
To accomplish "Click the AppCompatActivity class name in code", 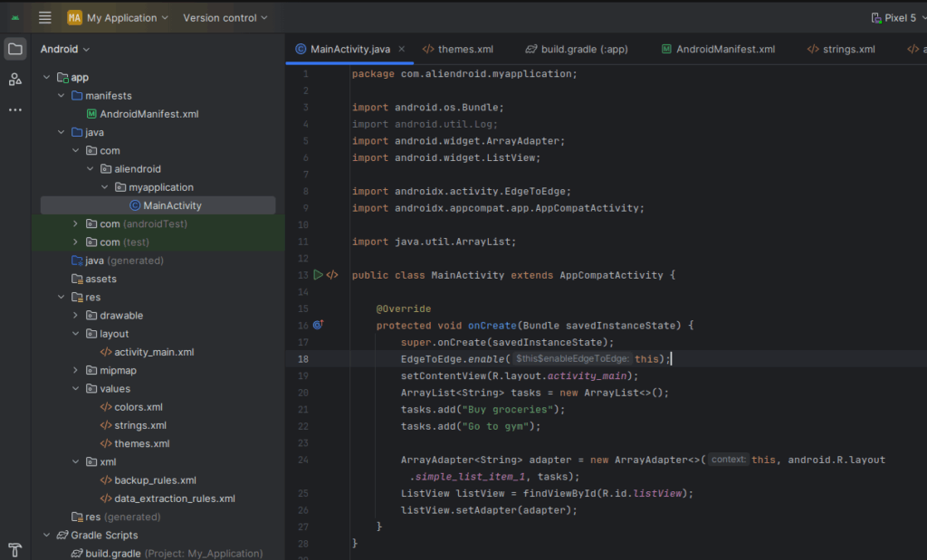I will pyautogui.click(x=611, y=275).
